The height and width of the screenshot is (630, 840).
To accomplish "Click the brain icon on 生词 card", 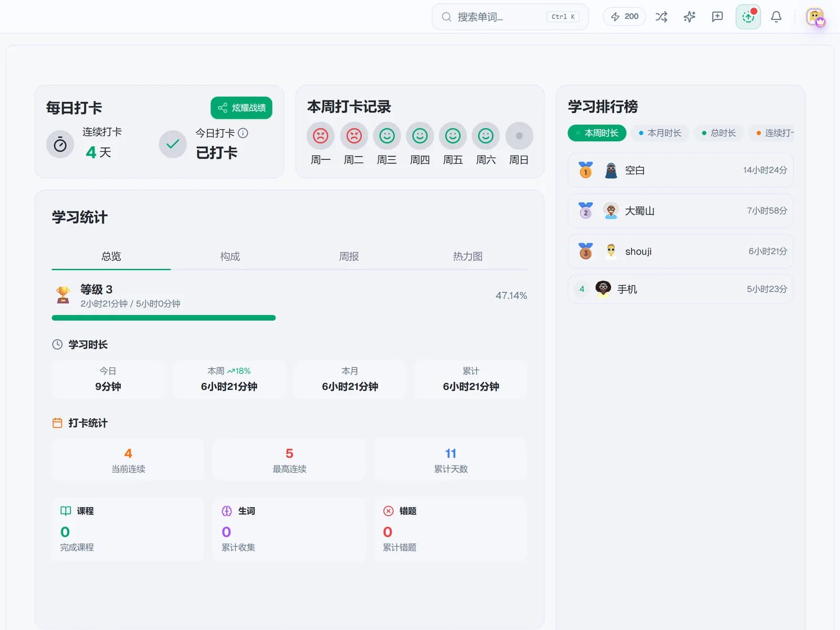I will [x=227, y=511].
